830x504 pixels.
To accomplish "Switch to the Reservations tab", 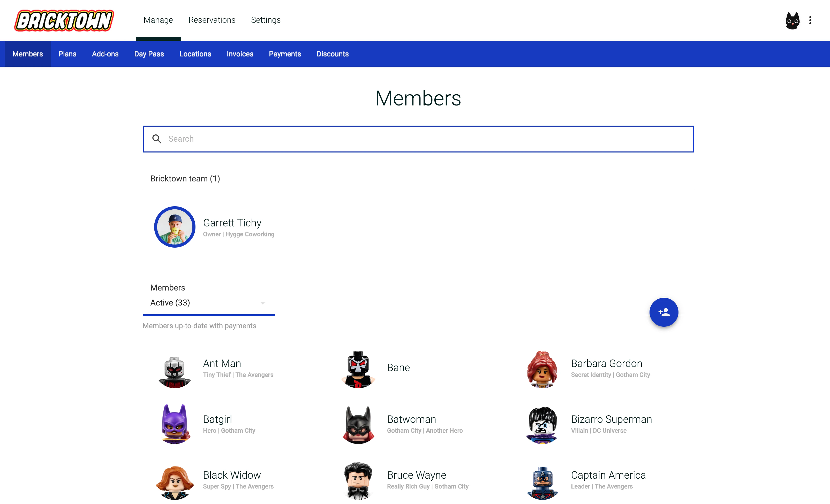I will click(x=212, y=20).
